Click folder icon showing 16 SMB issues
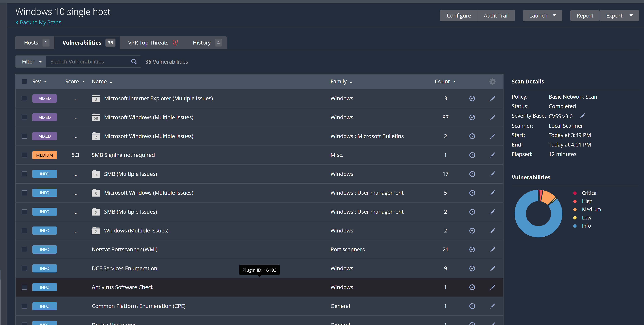The width and height of the screenshot is (644, 325). coord(96,174)
